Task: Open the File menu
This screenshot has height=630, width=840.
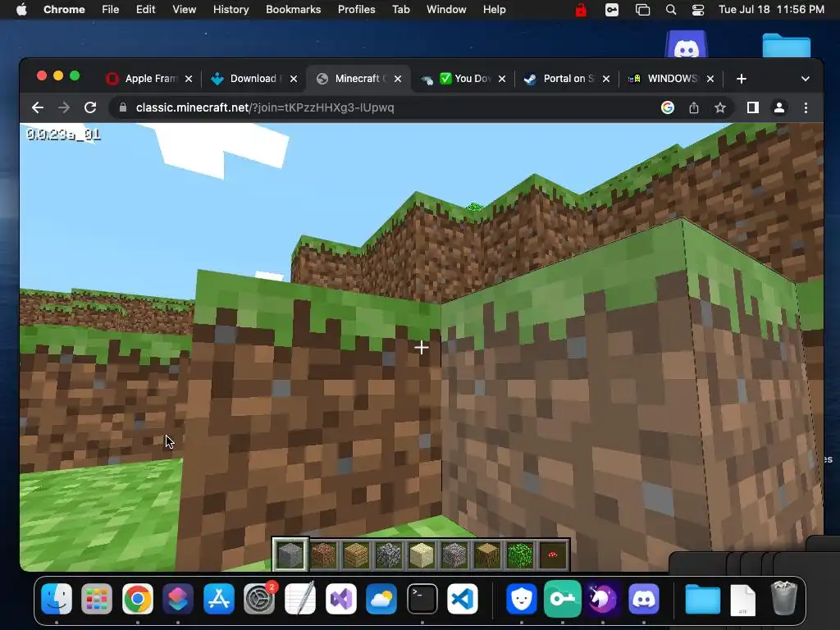Action: [111, 10]
